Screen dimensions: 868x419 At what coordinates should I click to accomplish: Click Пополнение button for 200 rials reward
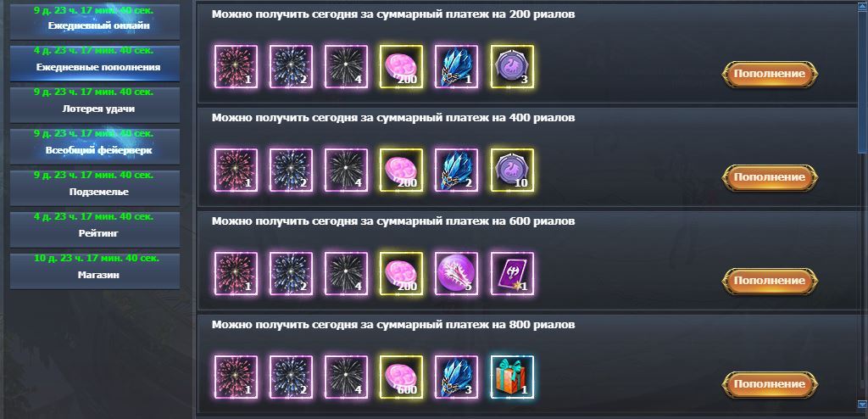pyautogui.click(x=770, y=74)
